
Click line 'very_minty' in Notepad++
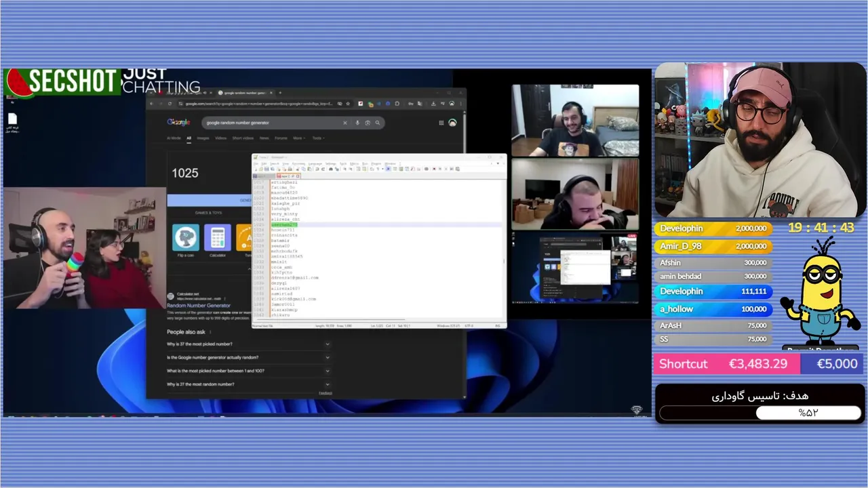tap(284, 214)
